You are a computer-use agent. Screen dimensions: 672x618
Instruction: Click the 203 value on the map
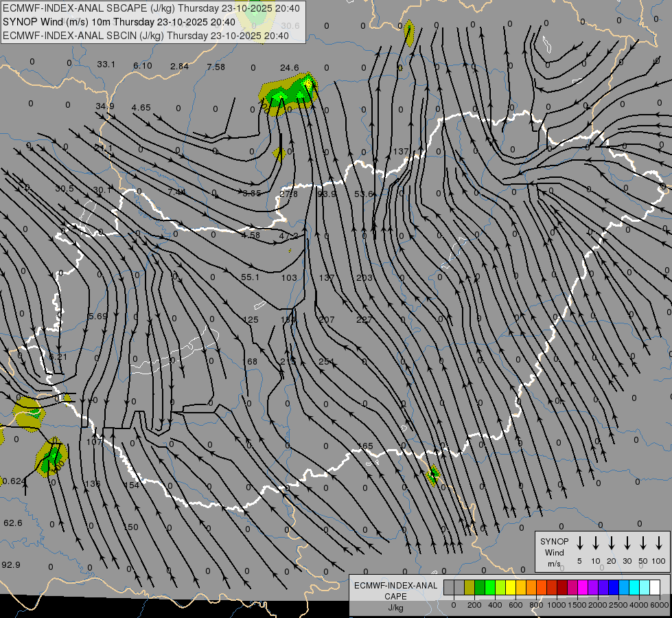(x=364, y=277)
